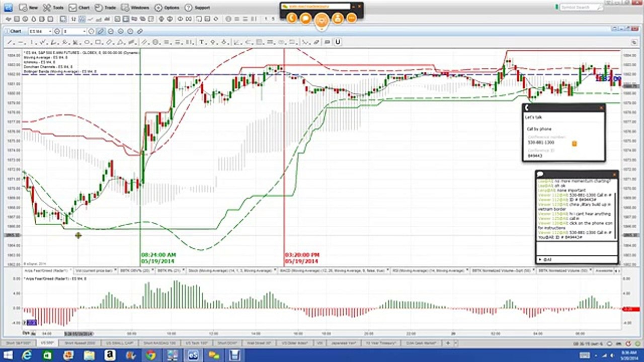644x362 pixels.
Task: Close the Let's talk call panel
Action: pyautogui.click(x=601, y=108)
